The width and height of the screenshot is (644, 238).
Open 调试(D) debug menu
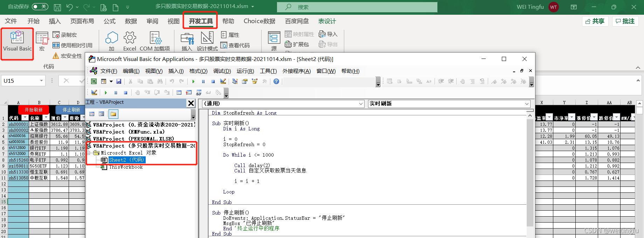(222, 71)
